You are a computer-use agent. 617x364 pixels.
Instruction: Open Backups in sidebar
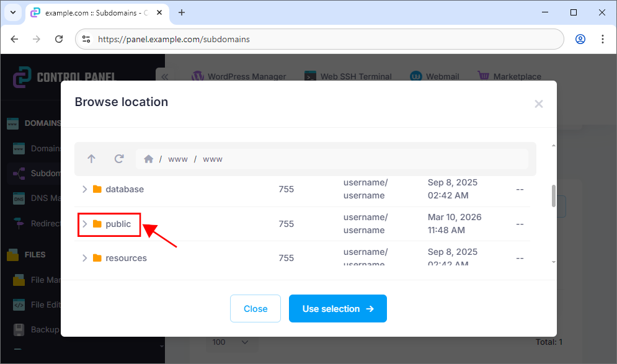[37, 329]
